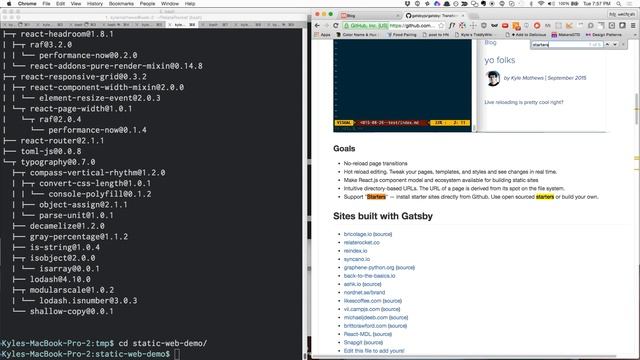Click the Gatsby demo terminal screenshot
The width and height of the screenshot is (640, 360).
(x=402, y=86)
